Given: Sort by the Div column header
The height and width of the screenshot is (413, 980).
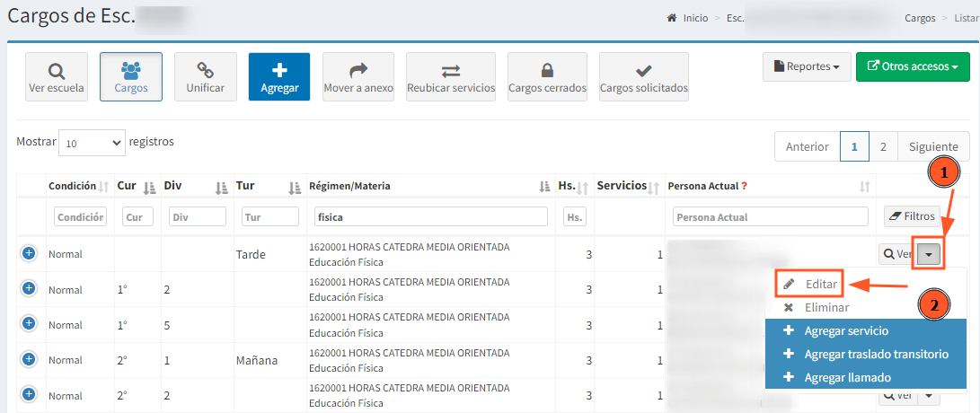Looking at the screenshot, I should tap(197, 186).
